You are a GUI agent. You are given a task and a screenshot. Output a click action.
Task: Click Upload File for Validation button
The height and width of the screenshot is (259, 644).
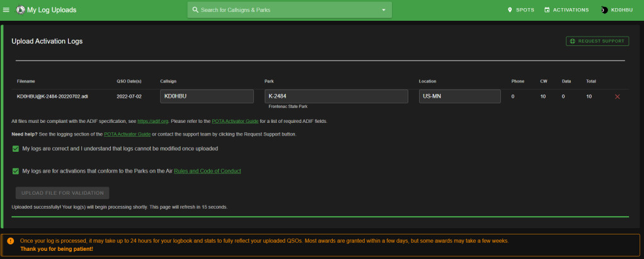click(x=62, y=193)
